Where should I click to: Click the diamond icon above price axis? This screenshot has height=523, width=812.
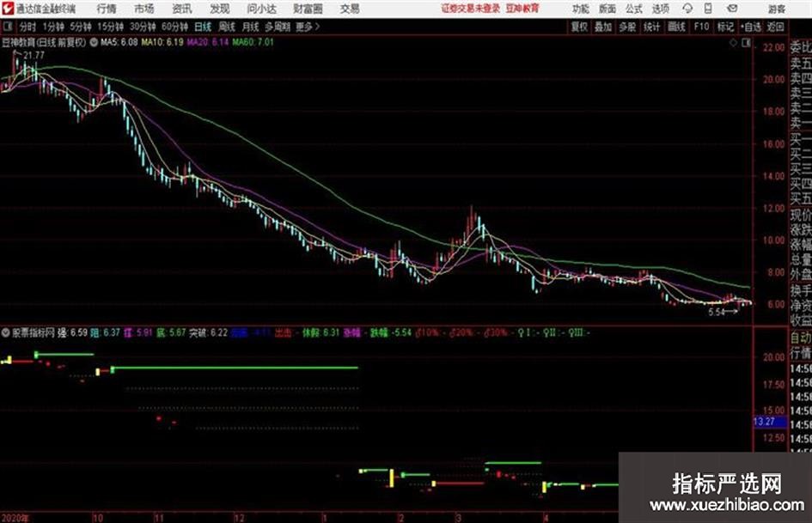point(733,43)
